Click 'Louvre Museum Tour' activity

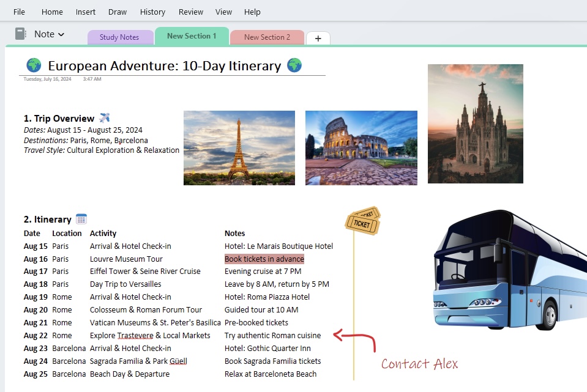[126, 259]
